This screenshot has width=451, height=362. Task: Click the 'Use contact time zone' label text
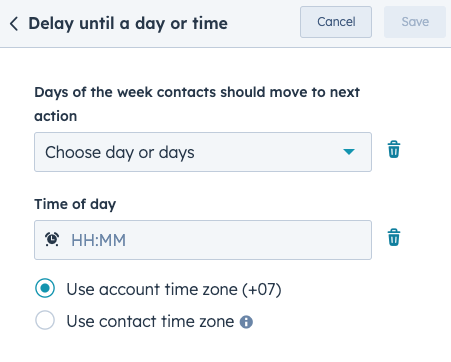point(150,321)
